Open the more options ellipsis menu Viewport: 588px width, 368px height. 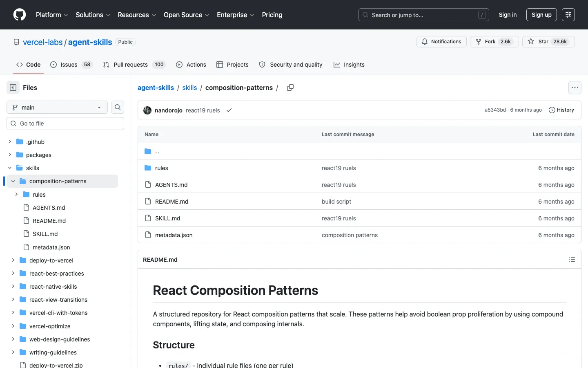pos(575,88)
